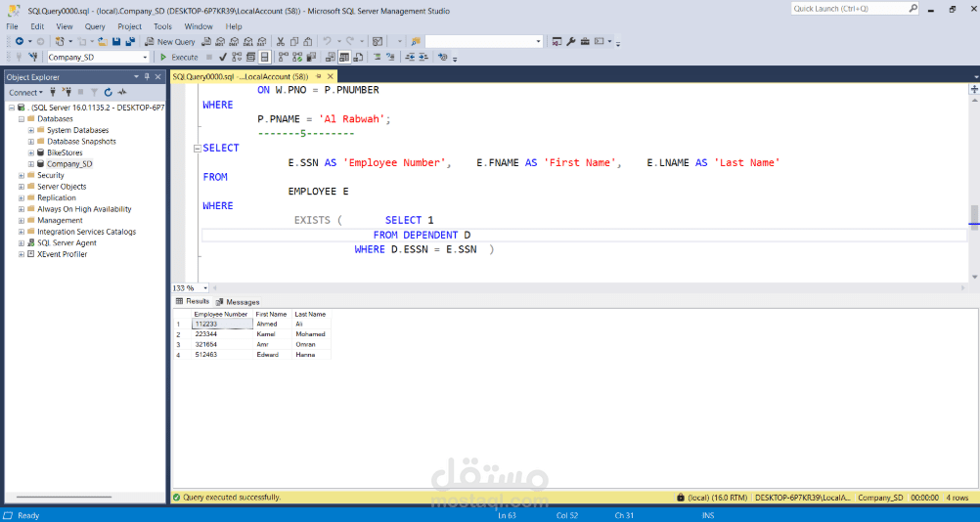Toggle IntelliSense Enabled button
This screenshot has width=980, height=522.
point(264,57)
